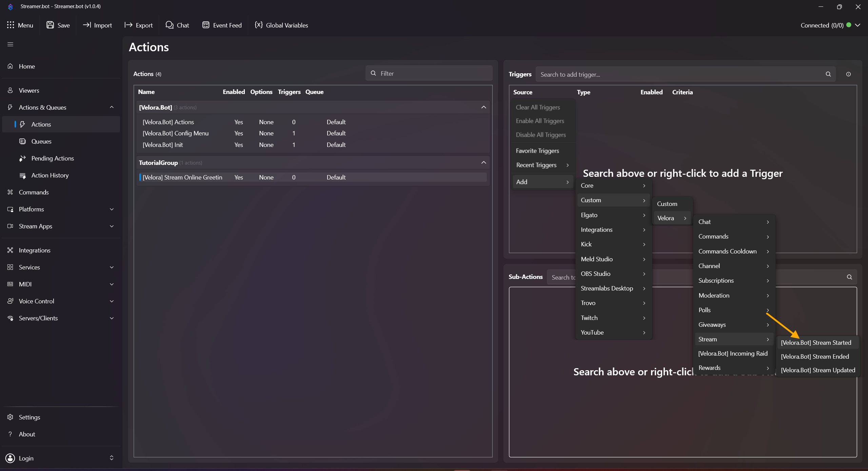The height and width of the screenshot is (471, 868).
Task: Open the Chat window icon
Action: [x=169, y=25]
